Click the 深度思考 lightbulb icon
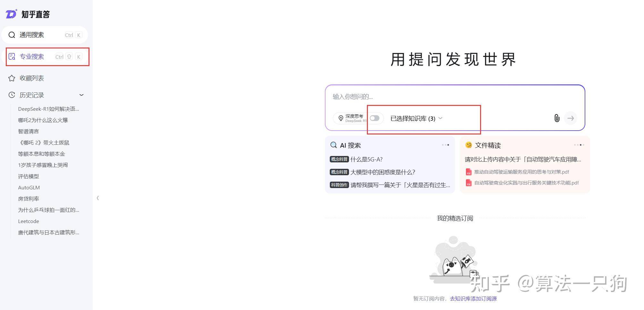The height and width of the screenshot is (310, 644). (341, 118)
